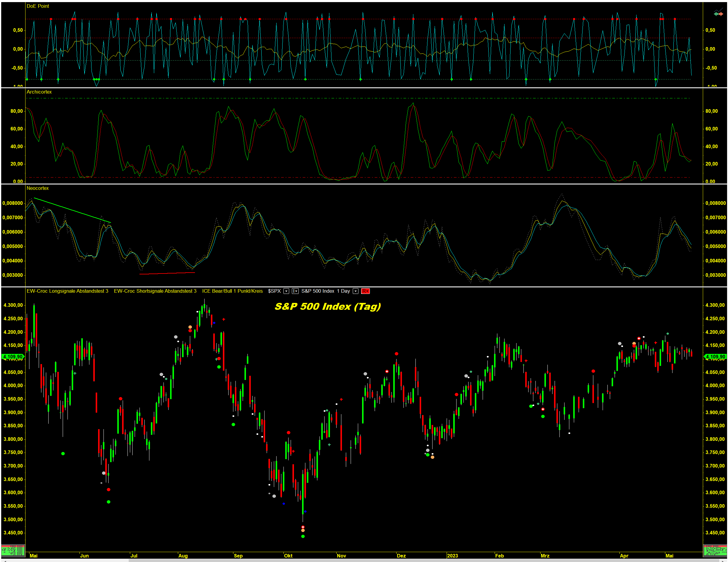Open the $SPX symbol dropdown arrow
Viewport: 728px width, 562px height.
pos(286,291)
